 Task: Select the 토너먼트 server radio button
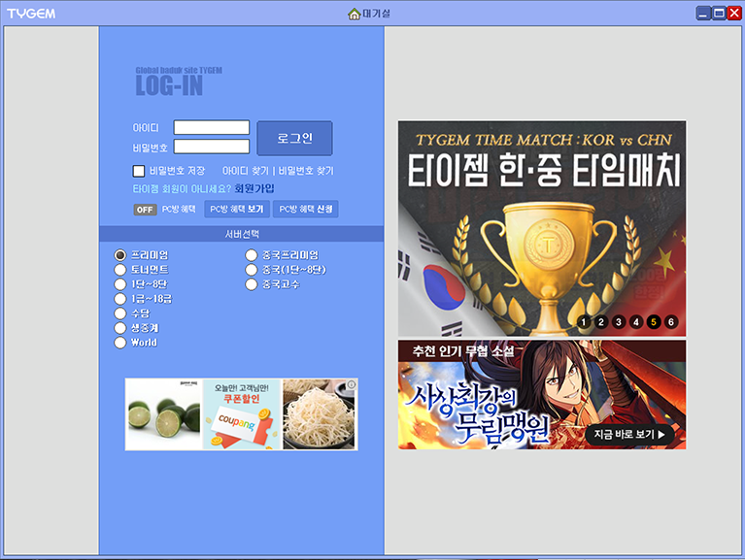pyautogui.click(x=120, y=270)
